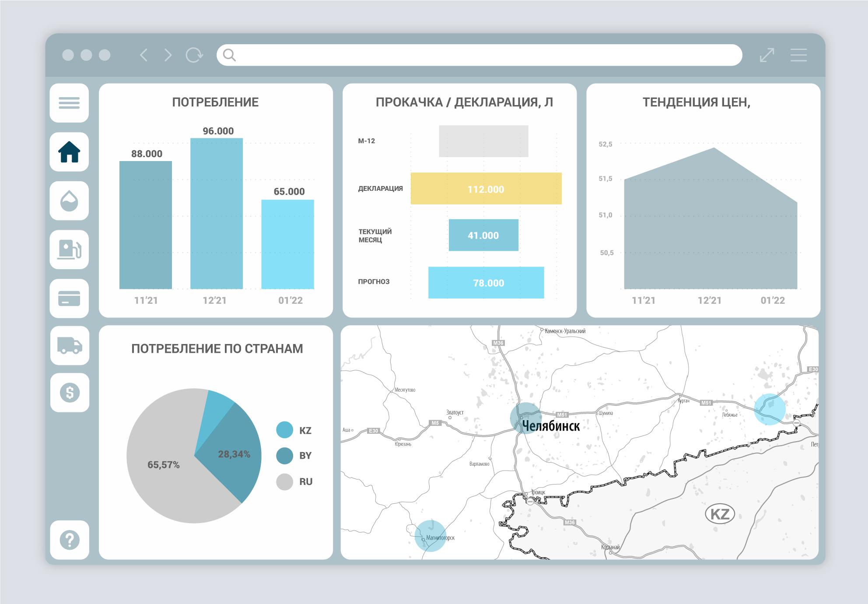Screen dimensions: 868x604
Task: Click the yellow 112.000 declaration bar
Action: tap(486, 189)
